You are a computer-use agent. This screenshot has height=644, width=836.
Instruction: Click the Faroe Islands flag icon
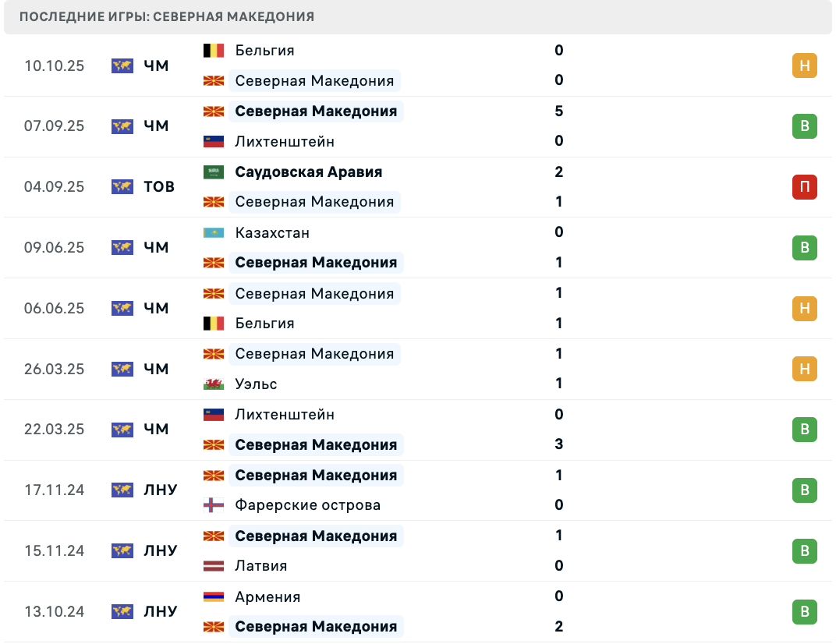tap(214, 505)
